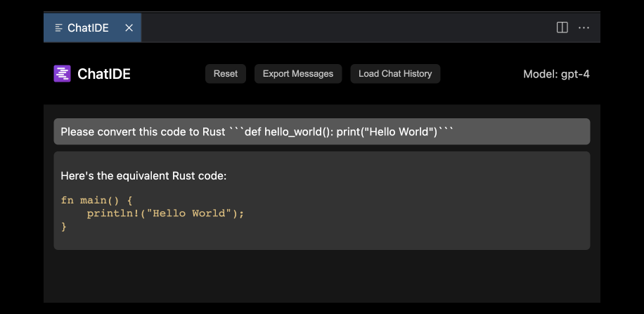644x314 pixels.
Task: Open the more actions ellipsis menu
Action: coord(584,27)
